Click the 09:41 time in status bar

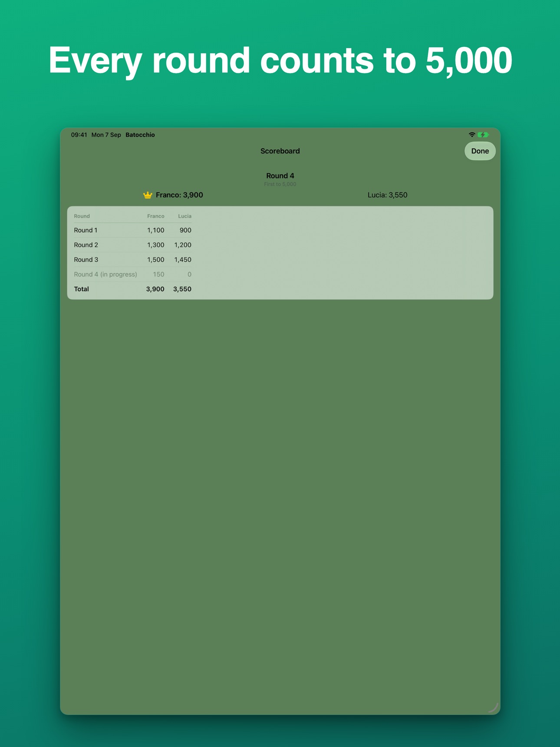coord(79,135)
